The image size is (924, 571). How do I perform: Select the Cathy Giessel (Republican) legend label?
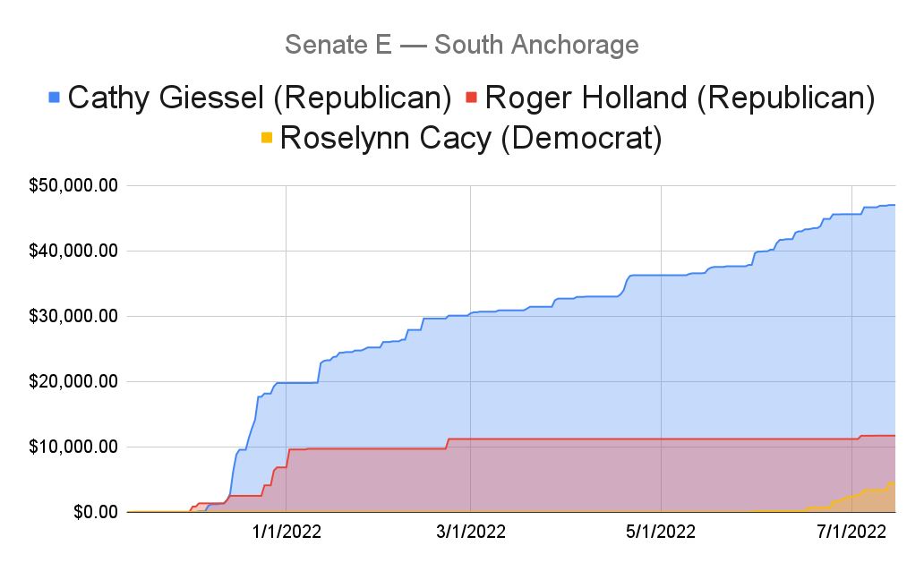pyautogui.click(x=260, y=98)
